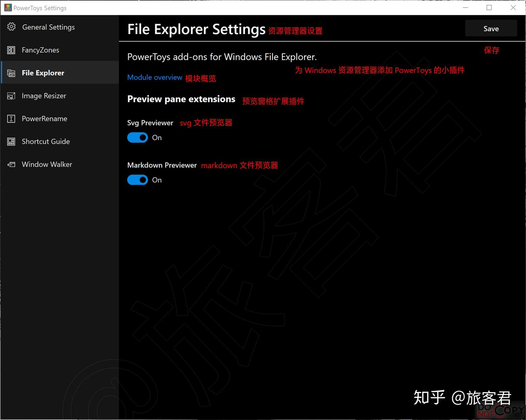Click the On label beside Svg Previewer
Image resolution: width=526 pixels, height=420 pixels.
tap(157, 137)
